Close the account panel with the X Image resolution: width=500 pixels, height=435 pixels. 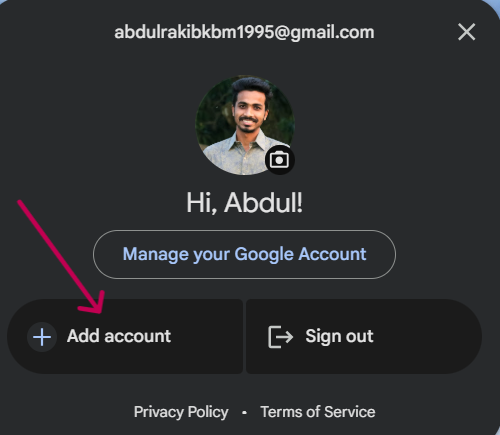pyautogui.click(x=466, y=32)
